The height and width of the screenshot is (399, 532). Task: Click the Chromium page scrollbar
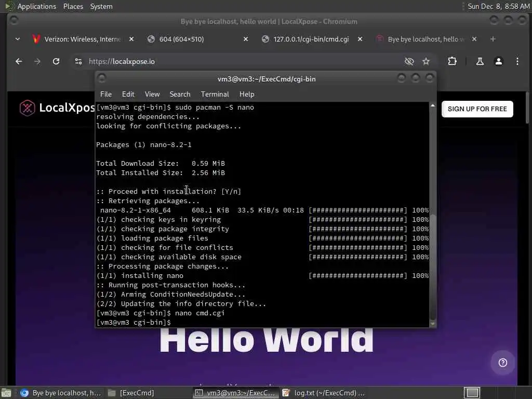pos(527,108)
